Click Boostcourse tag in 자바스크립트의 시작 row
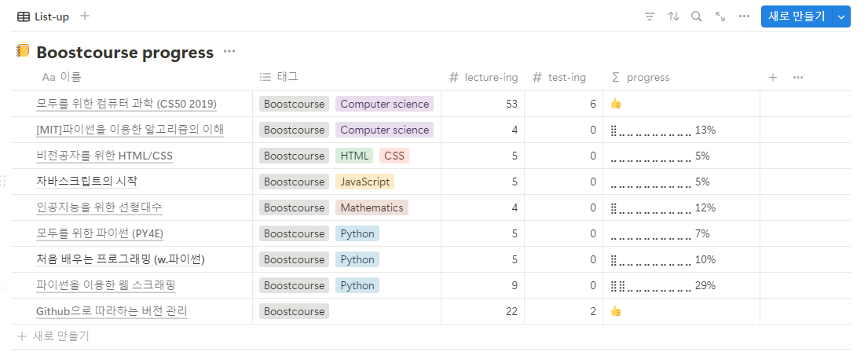 tap(294, 182)
